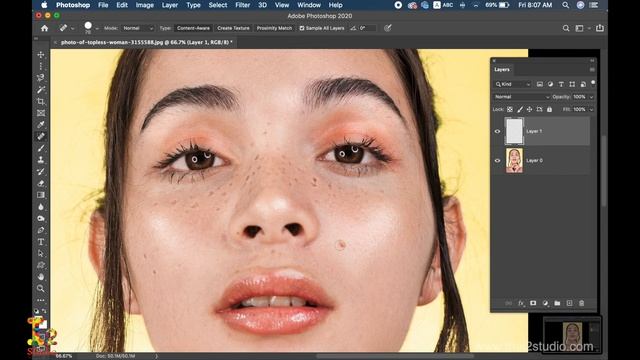Open the Image menu
The image size is (640, 360).
pyautogui.click(x=144, y=5)
